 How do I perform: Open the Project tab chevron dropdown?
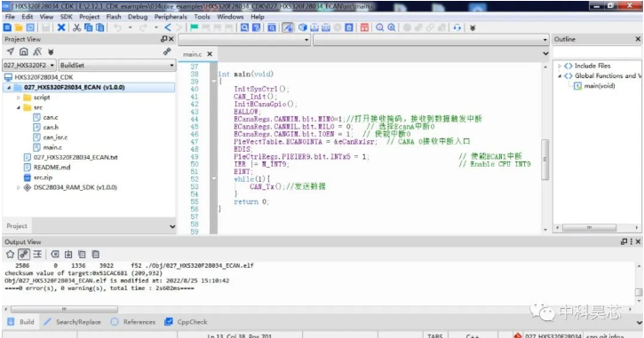(x=172, y=226)
